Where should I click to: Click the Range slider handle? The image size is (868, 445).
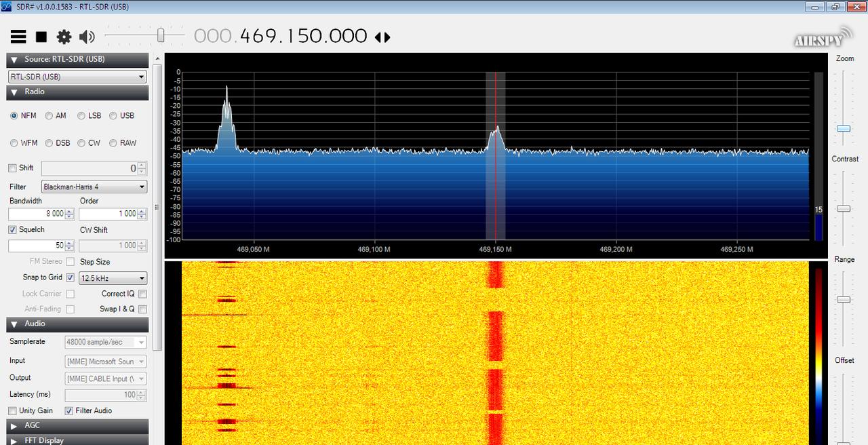click(x=844, y=299)
